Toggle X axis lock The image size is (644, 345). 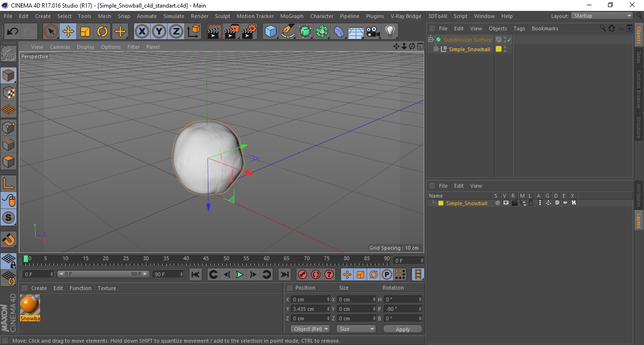click(x=142, y=32)
